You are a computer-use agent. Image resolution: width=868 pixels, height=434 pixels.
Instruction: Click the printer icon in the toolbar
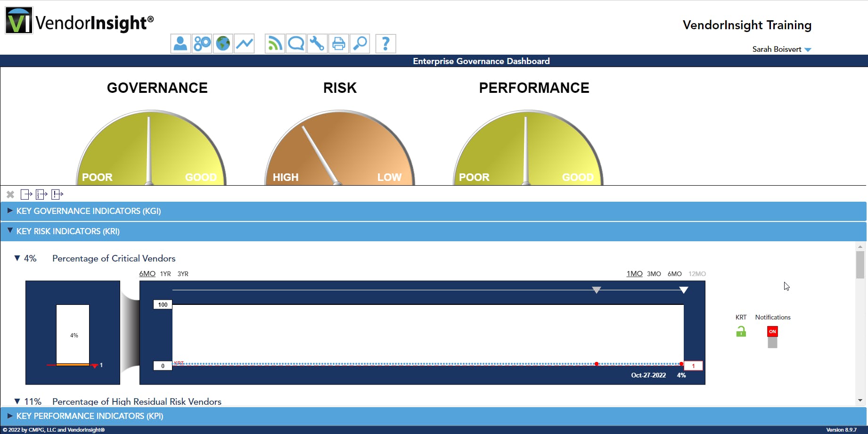(x=338, y=44)
